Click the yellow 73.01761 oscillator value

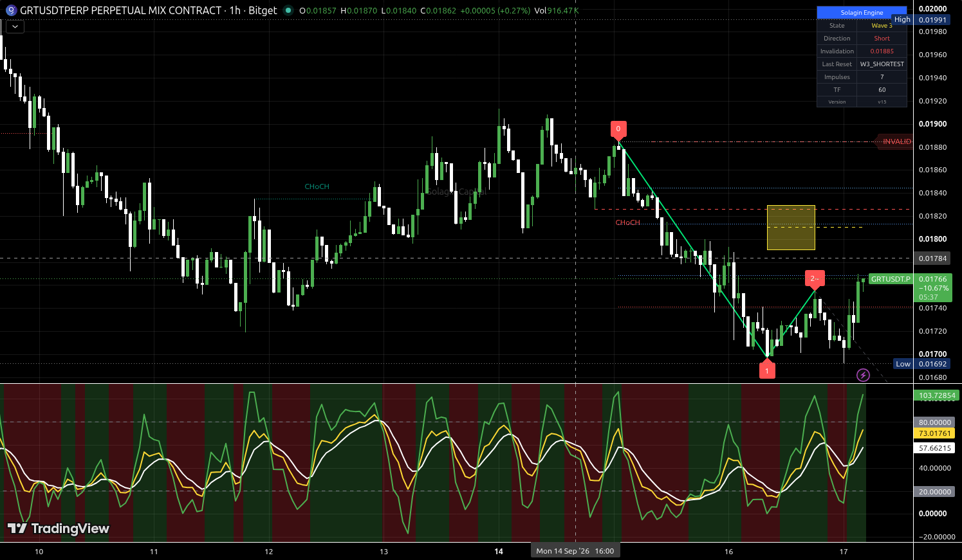click(x=935, y=433)
